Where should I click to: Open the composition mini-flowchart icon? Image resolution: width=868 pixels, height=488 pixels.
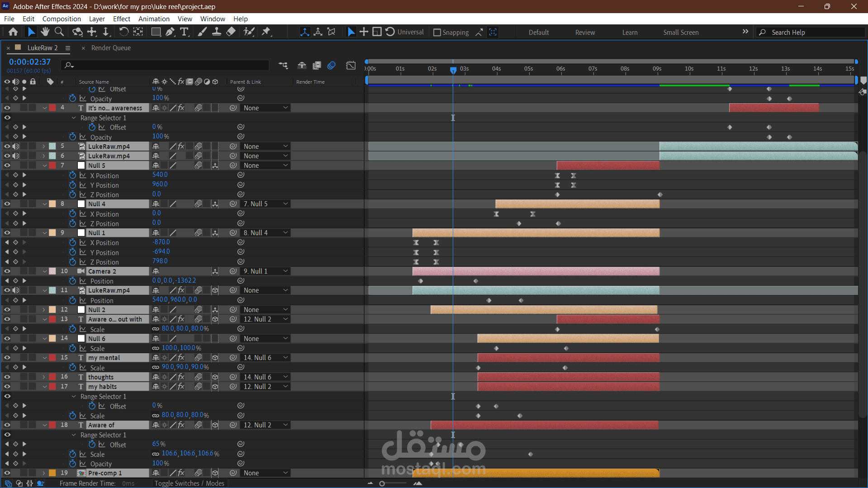pyautogui.click(x=283, y=65)
